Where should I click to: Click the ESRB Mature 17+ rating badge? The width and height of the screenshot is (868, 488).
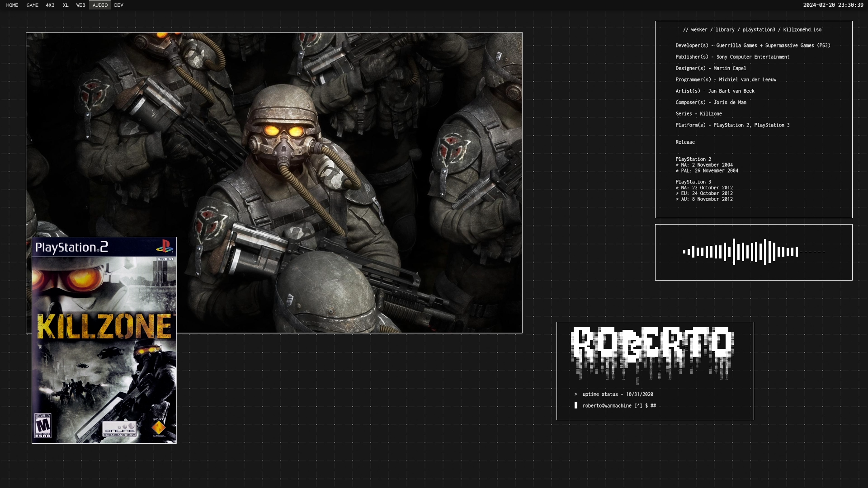click(43, 426)
